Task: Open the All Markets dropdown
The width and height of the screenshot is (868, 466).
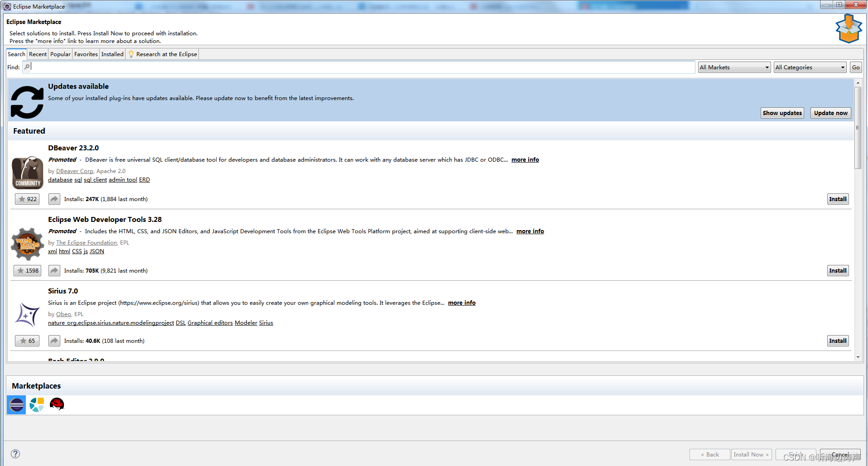Action: pos(734,67)
